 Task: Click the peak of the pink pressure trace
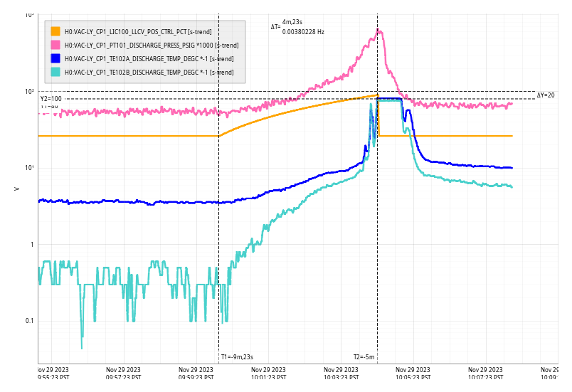(378, 30)
